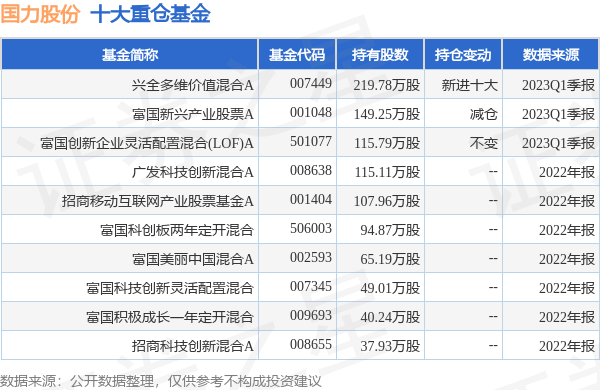Click the 数据来源 column header
This screenshot has height=390, width=600.
(x=551, y=55)
